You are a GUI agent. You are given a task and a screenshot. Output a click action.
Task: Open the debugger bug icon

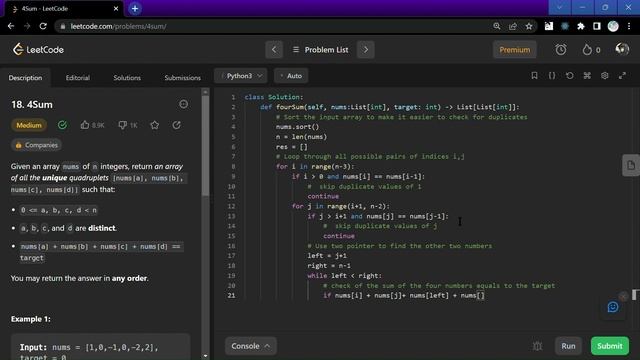point(538,346)
